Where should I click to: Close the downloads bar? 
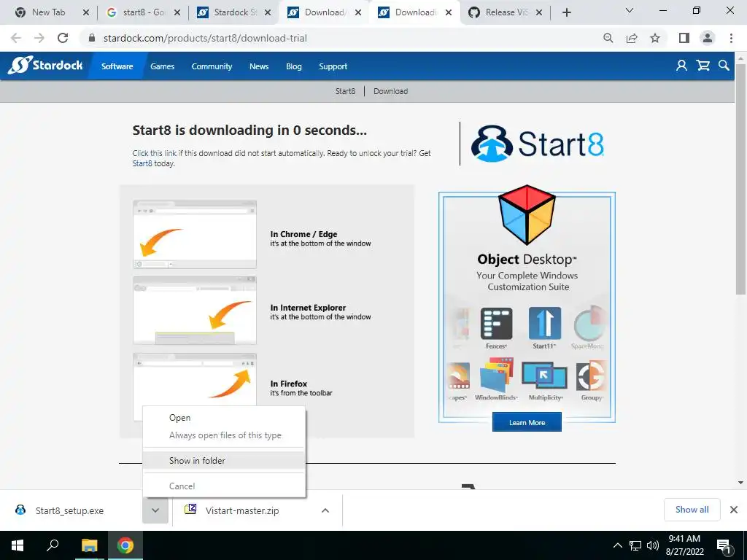[734, 510]
